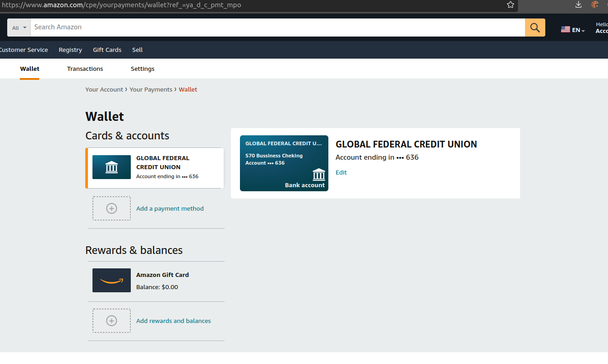
Task: Open Gift Cards in navigation bar
Action: point(107,50)
